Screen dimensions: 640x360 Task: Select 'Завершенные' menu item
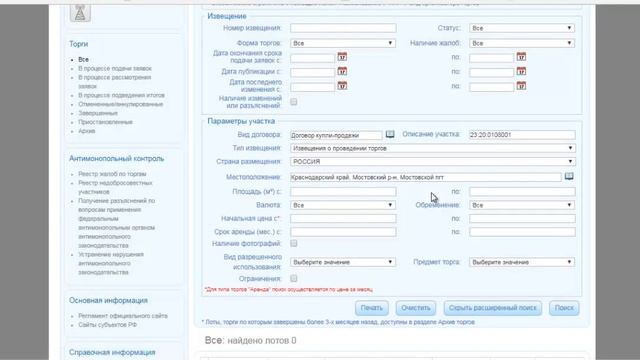coord(98,113)
